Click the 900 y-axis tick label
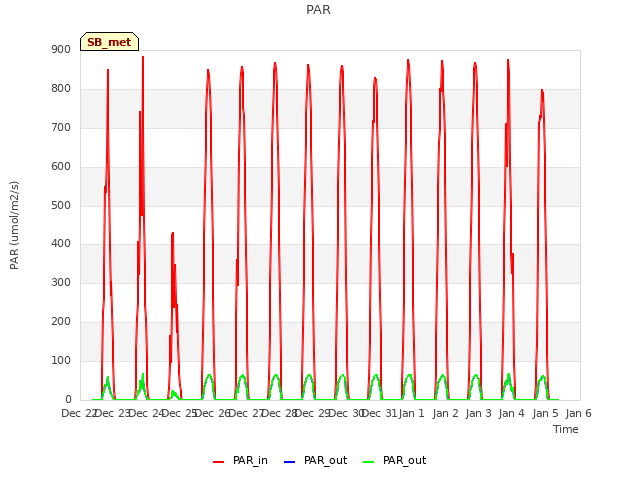The width and height of the screenshot is (640, 480). click(61, 50)
